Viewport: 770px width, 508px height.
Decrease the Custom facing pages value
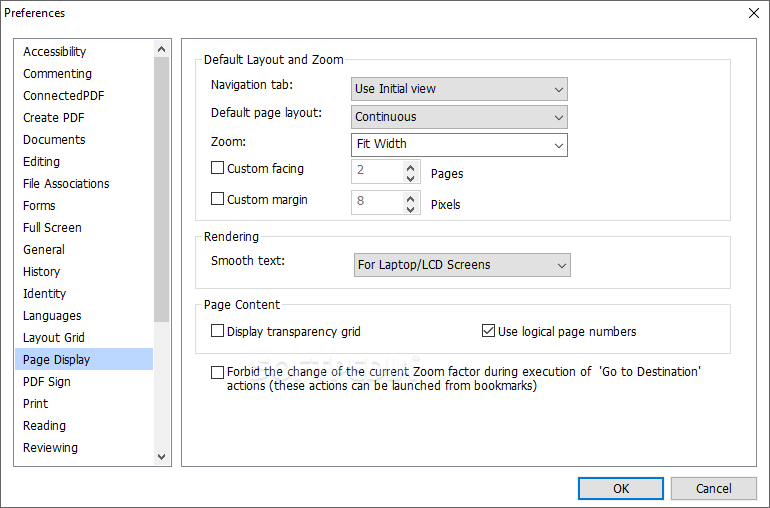[411, 178]
